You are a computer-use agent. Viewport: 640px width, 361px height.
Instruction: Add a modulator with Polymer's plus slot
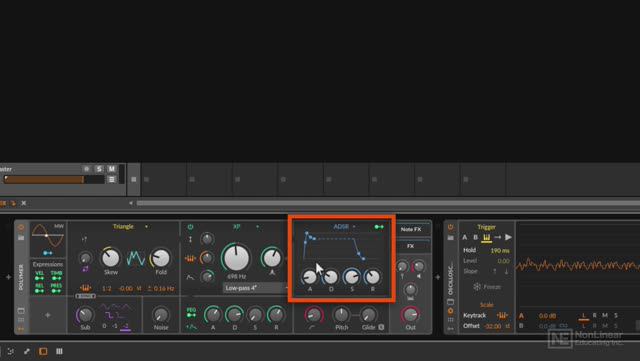48,315
